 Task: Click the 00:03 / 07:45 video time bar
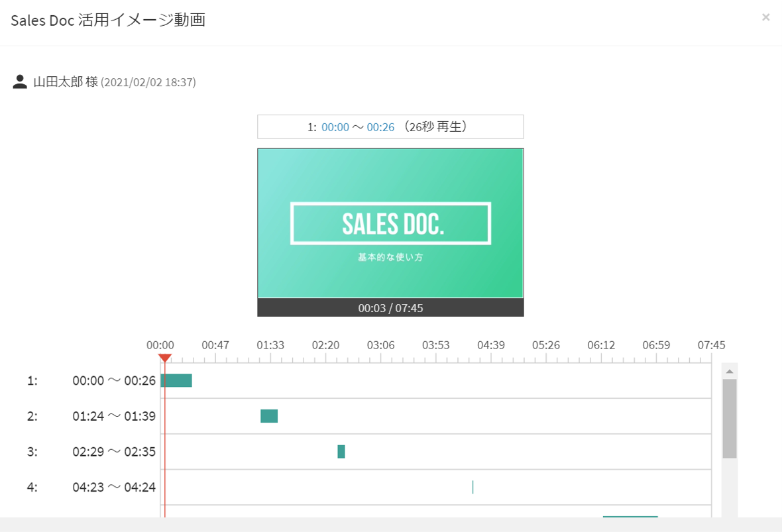pyautogui.click(x=390, y=308)
